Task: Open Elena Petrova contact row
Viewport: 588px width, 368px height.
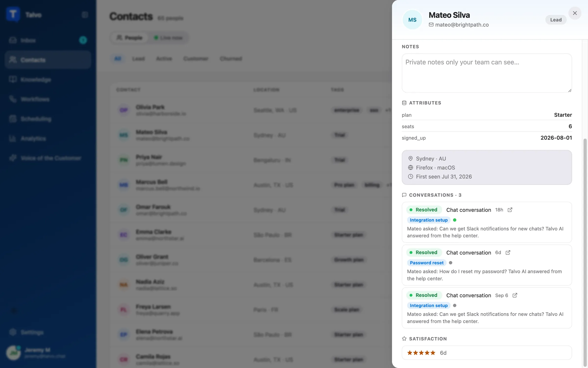Action: 251,335
